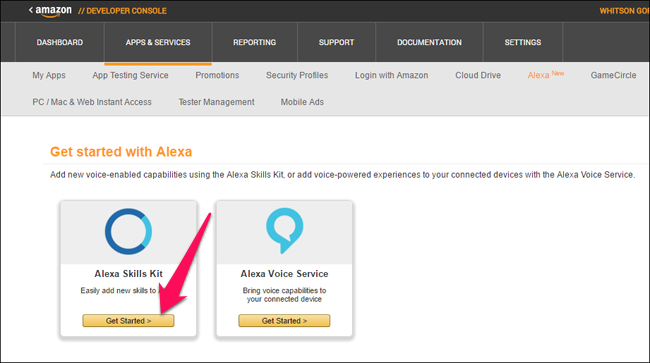The width and height of the screenshot is (650, 363).
Task: Click Get Started under Alexa Skills Kit
Action: click(x=129, y=321)
